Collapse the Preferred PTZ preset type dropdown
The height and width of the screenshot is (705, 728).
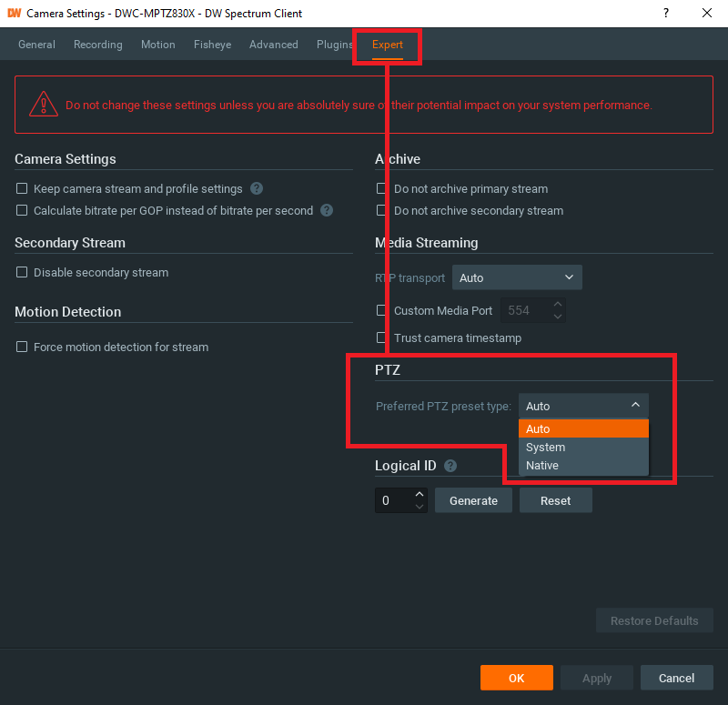(x=583, y=406)
